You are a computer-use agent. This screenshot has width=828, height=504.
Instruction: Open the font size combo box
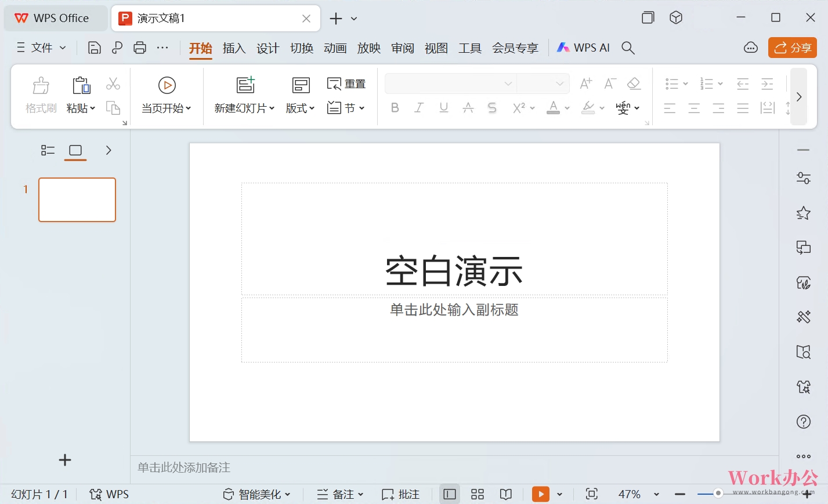pos(543,84)
